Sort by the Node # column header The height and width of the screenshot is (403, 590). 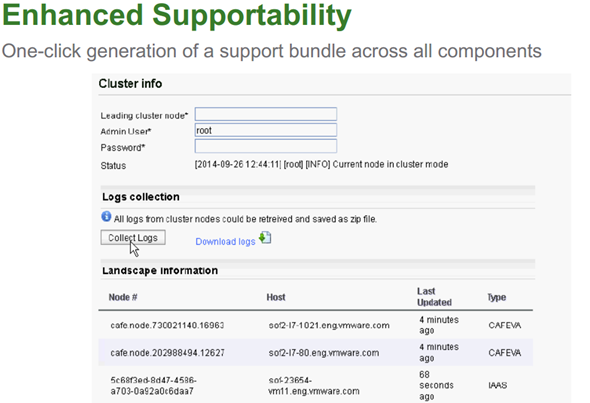tap(123, 297)
